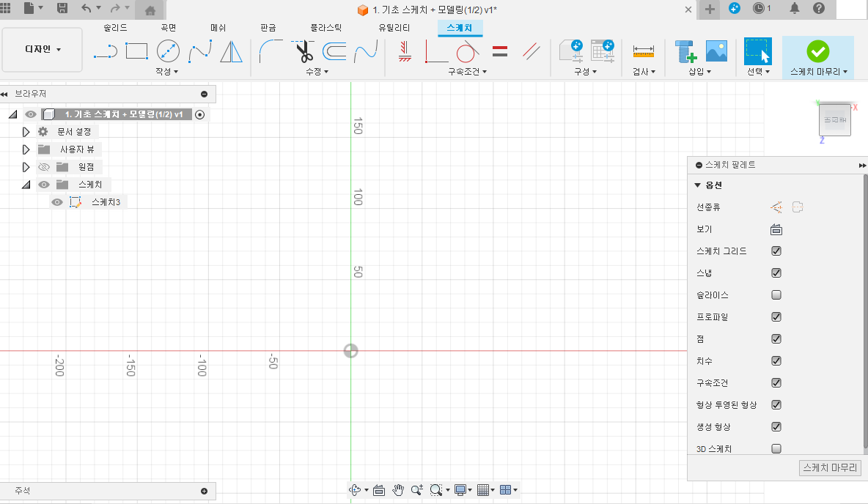Open the 구속조건 dropdown menu
Image resolution: width=868 pixels, height=504 pixels.
click(x=468, y=71)
